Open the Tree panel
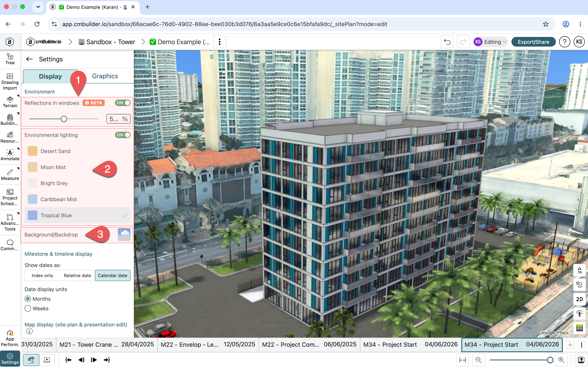Image resolution: width=588 pixels, height=367 pixels. click(10, 59)
